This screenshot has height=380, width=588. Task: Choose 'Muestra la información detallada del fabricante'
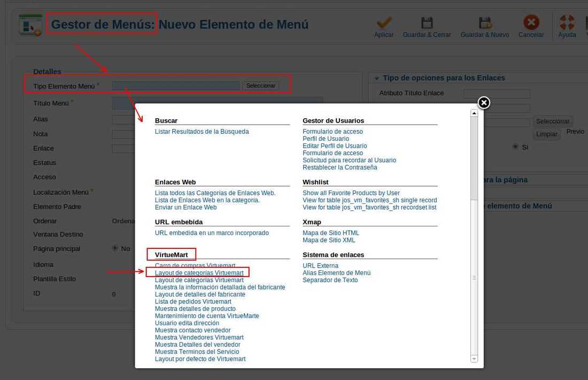(x=220, y=287)
